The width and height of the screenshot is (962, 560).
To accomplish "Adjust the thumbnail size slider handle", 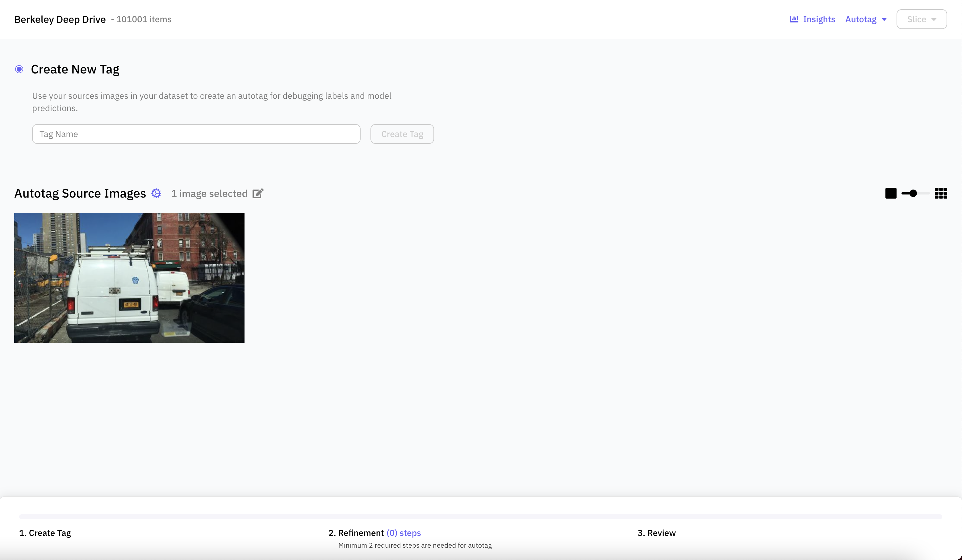I will [913, 194].
